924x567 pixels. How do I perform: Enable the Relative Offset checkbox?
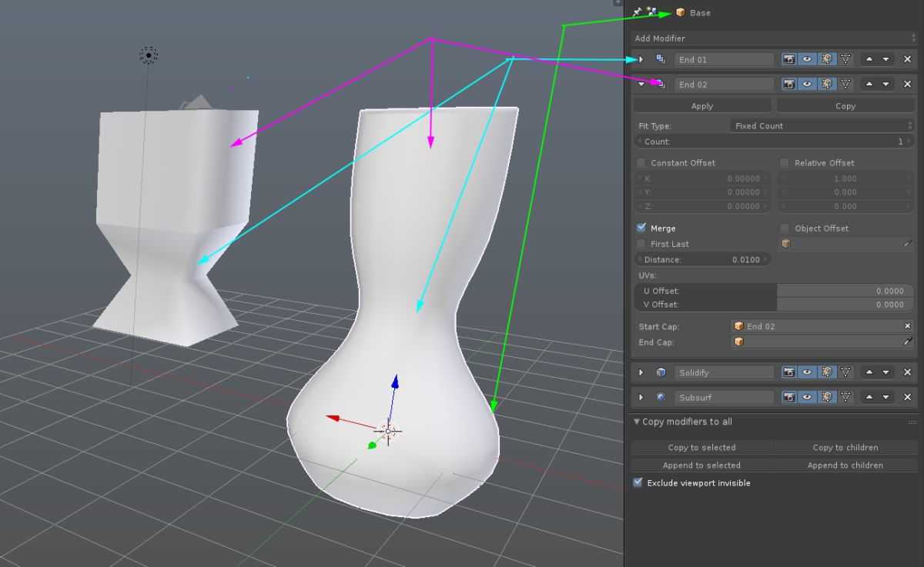coord(785,162)
